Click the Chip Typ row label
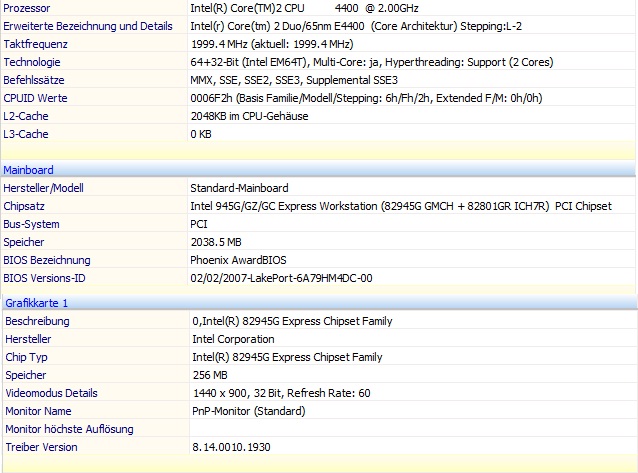638x473 pixels. 26,357
